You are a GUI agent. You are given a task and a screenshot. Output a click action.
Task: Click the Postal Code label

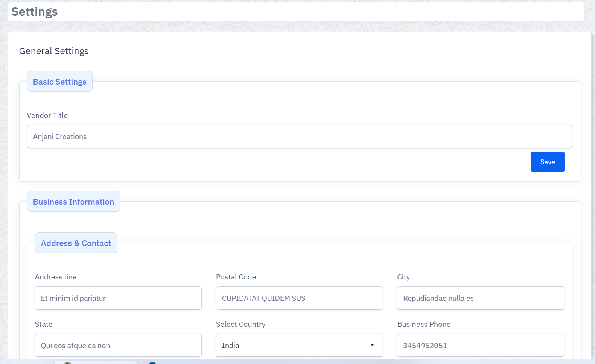point(236,277)
